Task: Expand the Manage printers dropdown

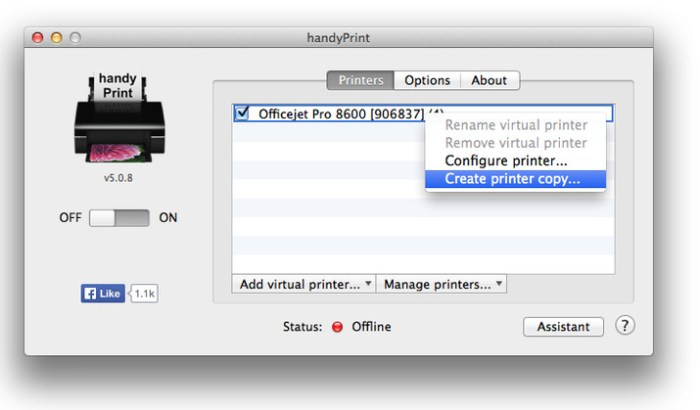Action: [443, 284]
